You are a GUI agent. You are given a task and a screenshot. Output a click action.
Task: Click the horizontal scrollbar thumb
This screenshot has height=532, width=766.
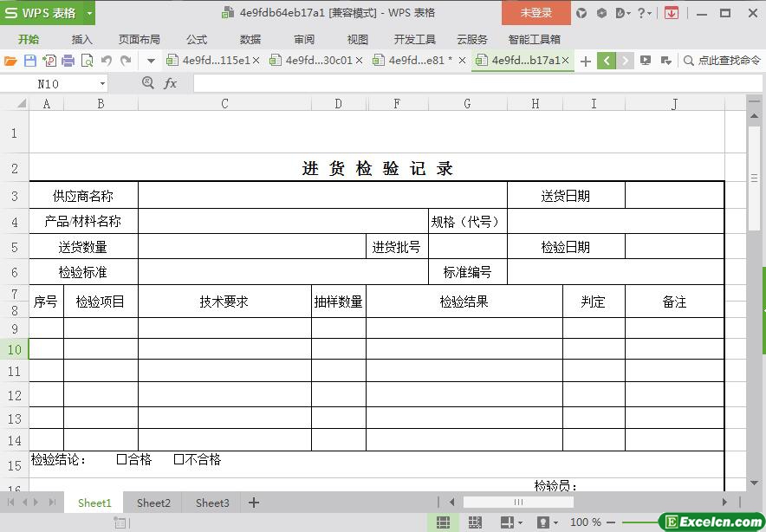point(518,502)
